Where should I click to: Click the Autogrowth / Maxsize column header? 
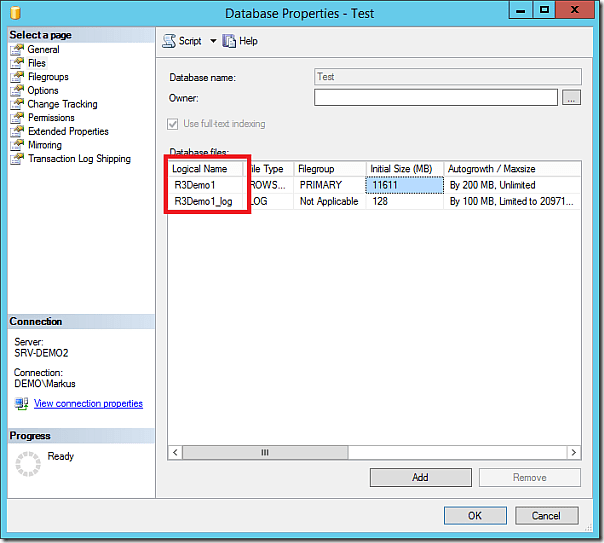(x=512, y=169)
